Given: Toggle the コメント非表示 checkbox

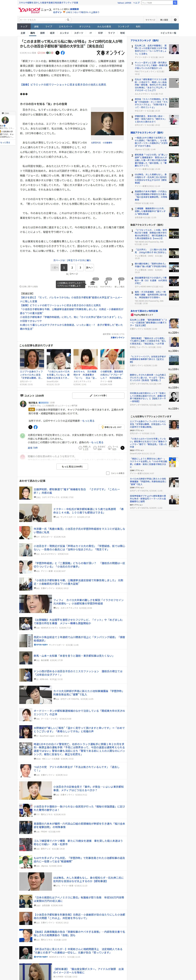Looking at the screenshot, I should coord(108,473).
